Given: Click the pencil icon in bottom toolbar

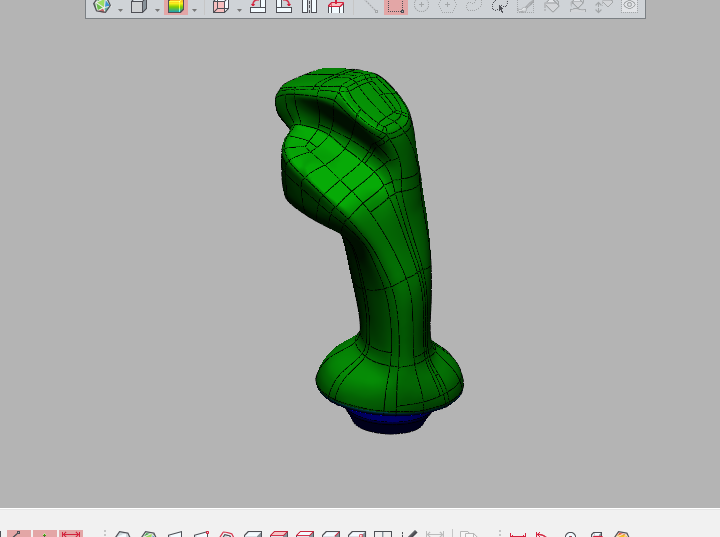Looking at the screenshot, I should [x=408, y=535].
